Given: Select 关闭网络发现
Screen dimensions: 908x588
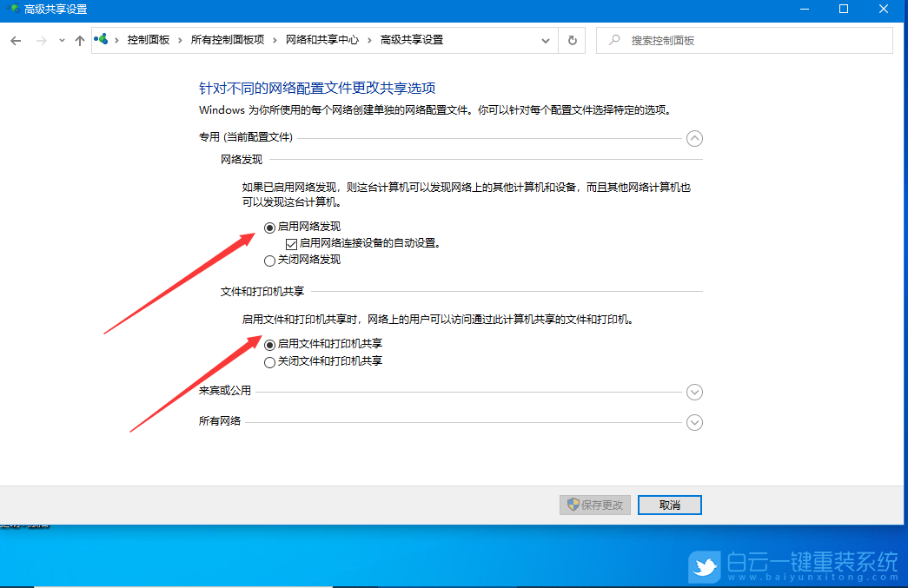Looking at the screenshot, I should 268,259.
